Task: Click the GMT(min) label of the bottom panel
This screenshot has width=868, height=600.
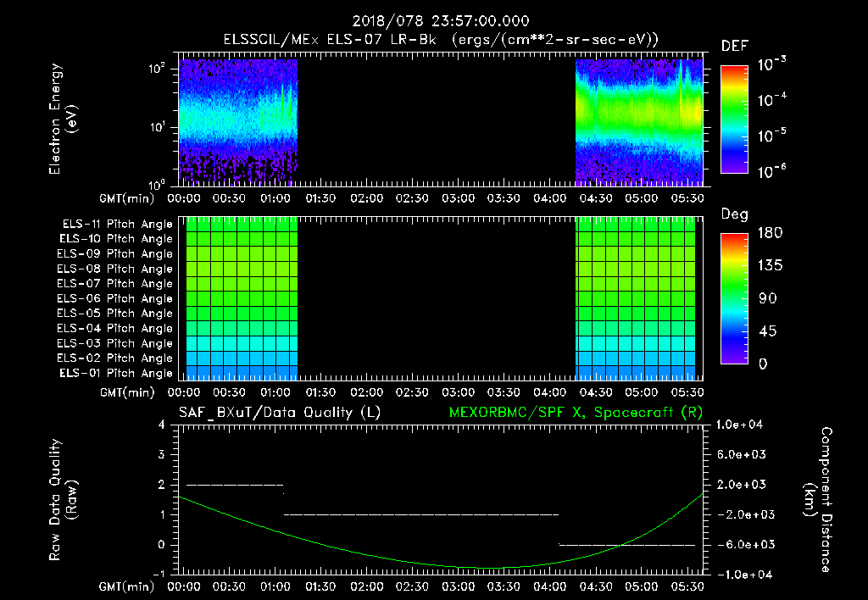Action: tap(127, 586)
